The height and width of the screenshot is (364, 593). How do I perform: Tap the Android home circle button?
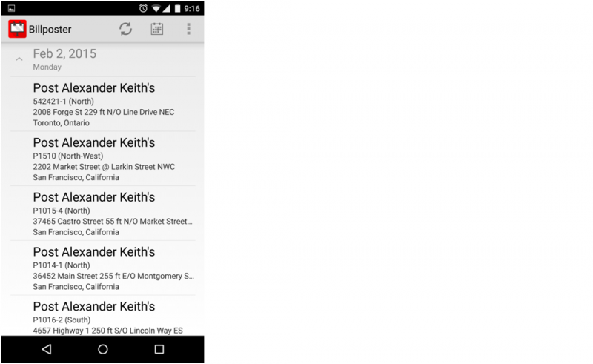pos(103,349)
